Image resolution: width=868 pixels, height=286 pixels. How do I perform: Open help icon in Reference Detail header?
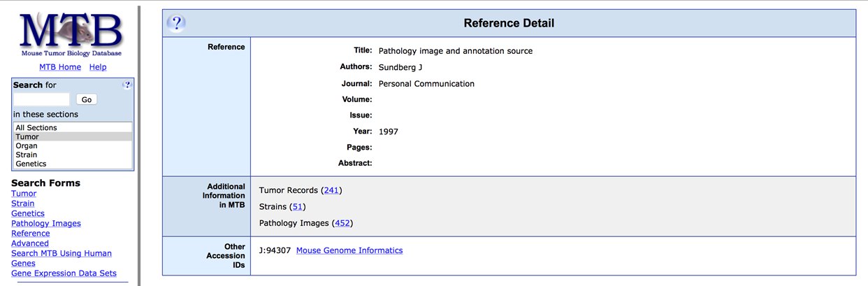click(176, 23)
